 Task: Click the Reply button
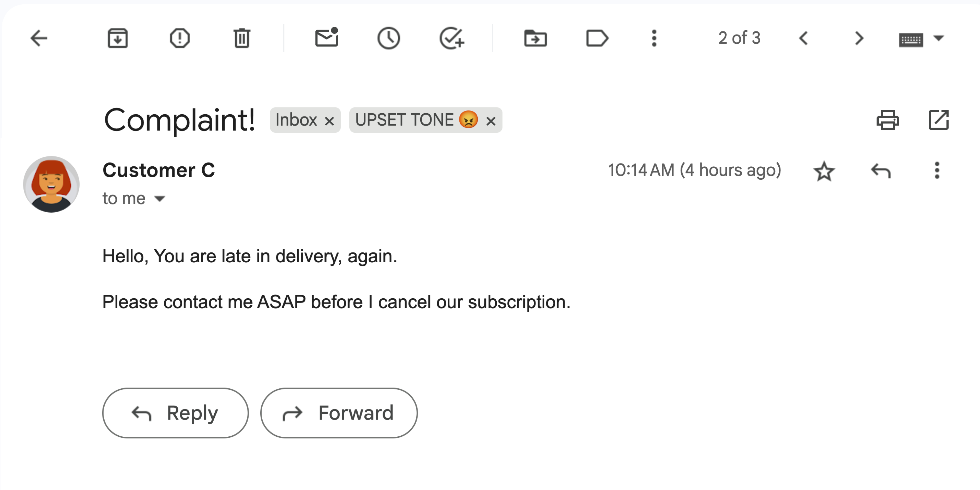point(175,412)
